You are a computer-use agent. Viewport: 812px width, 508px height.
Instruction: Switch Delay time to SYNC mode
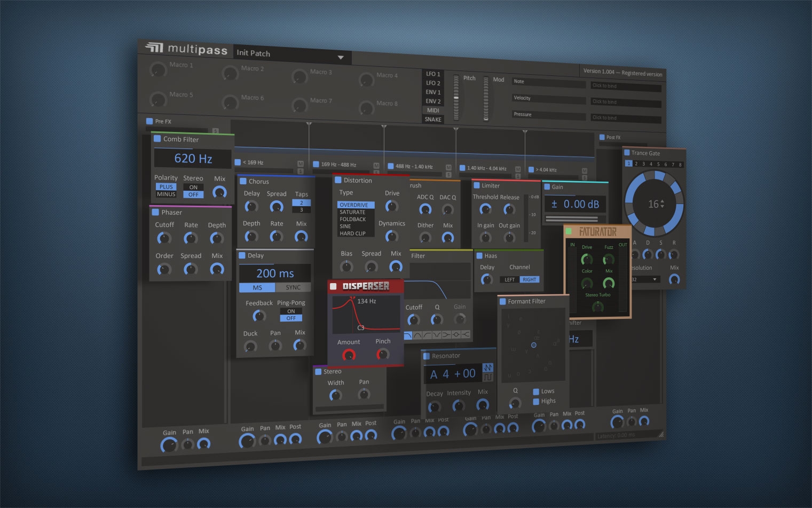[293, 287]
